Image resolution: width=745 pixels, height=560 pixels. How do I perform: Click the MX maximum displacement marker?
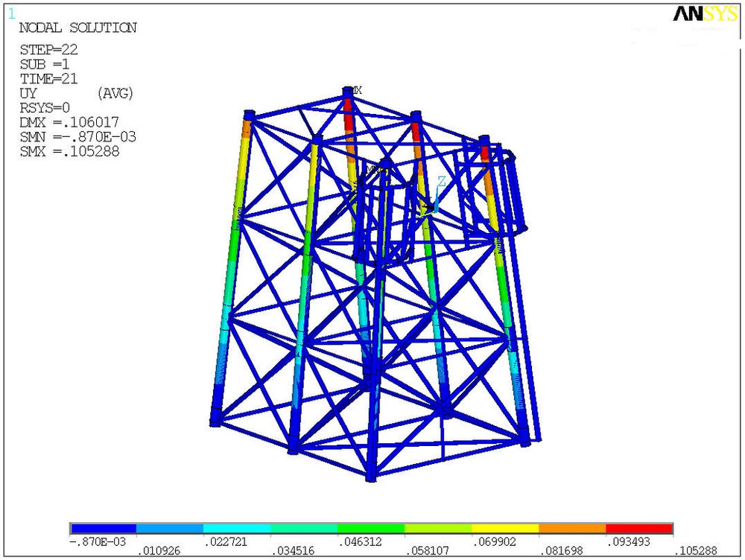pyautogui.click(x=355, y=91)
